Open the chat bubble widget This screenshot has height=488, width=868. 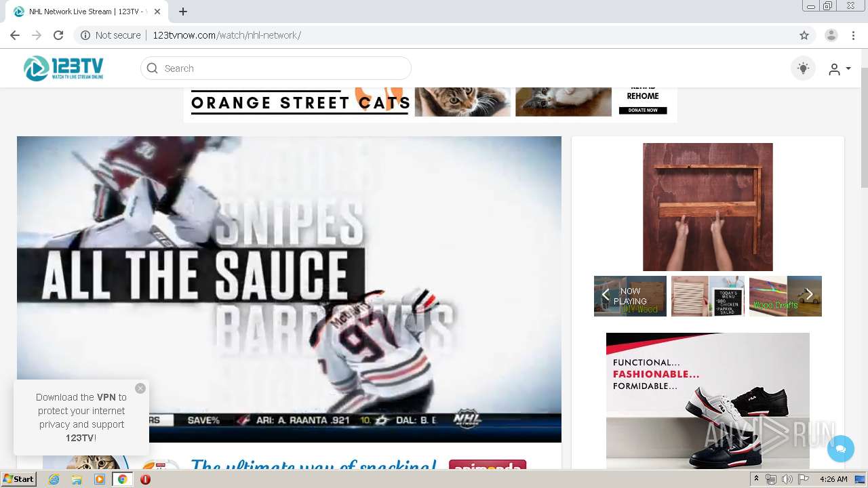coord(841,449)
